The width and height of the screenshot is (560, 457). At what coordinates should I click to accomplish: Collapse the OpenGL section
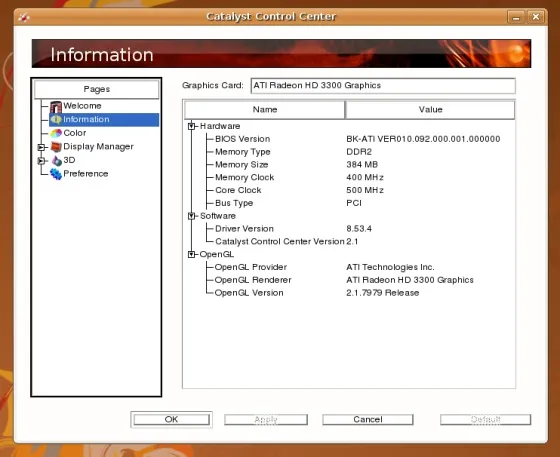tap(191, 255)
